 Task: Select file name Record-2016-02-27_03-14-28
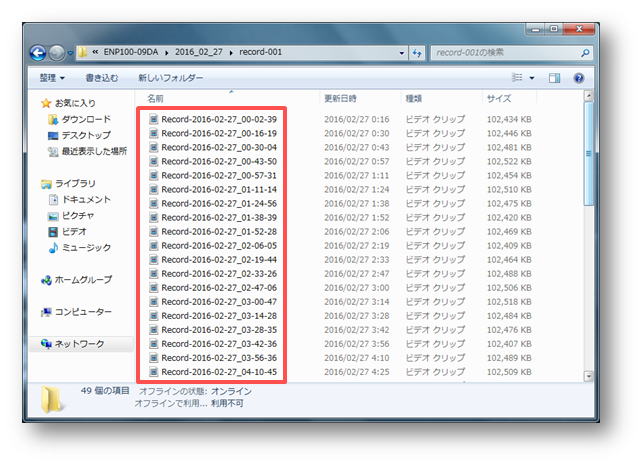pos(219,316)
